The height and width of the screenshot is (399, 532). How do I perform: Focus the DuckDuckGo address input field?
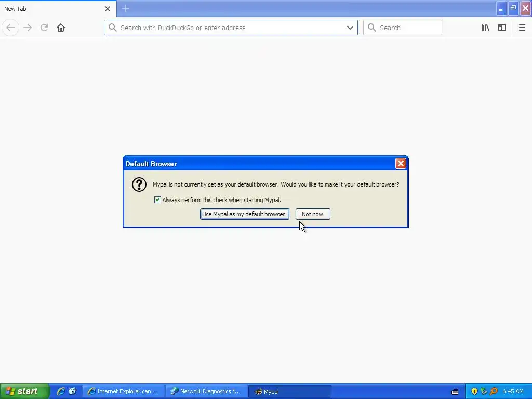coord(231,28)
